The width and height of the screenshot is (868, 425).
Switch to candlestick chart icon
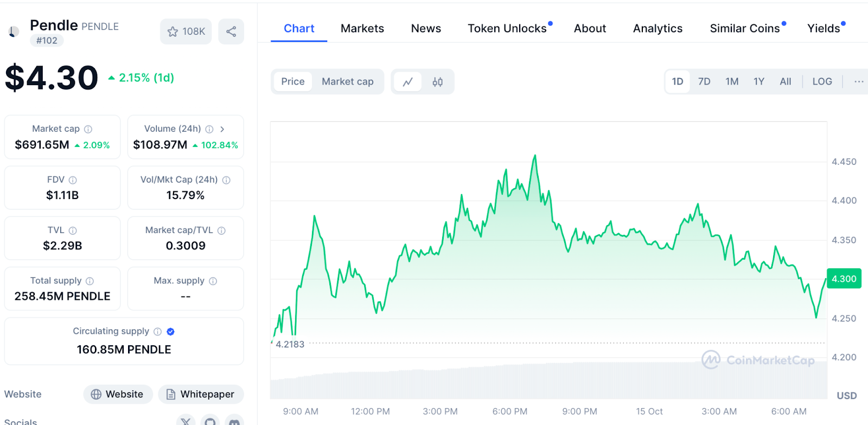438,82
